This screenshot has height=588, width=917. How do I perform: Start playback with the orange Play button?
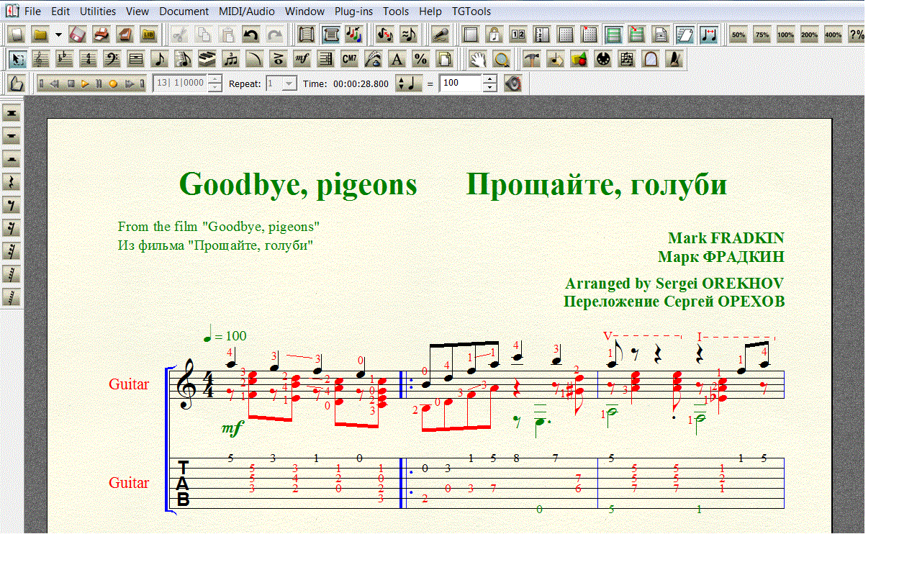click(x=84, y=83)
